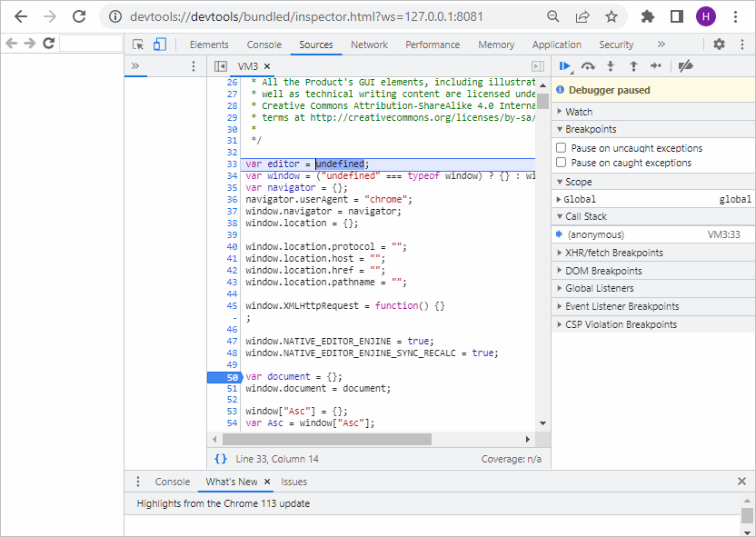This screenshot has height=537, width=756.
Task: Bookmark this page with the star icon
Action: click(612, 16)
